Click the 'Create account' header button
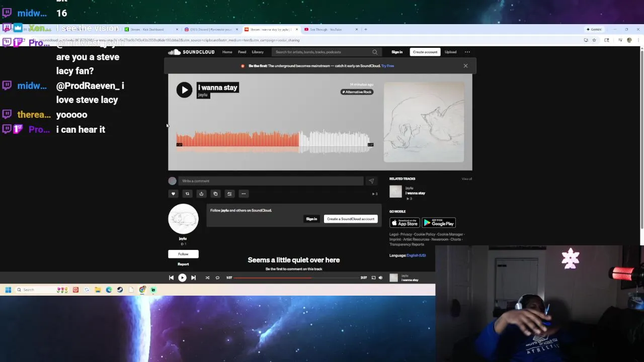 [x=425, y=52]
